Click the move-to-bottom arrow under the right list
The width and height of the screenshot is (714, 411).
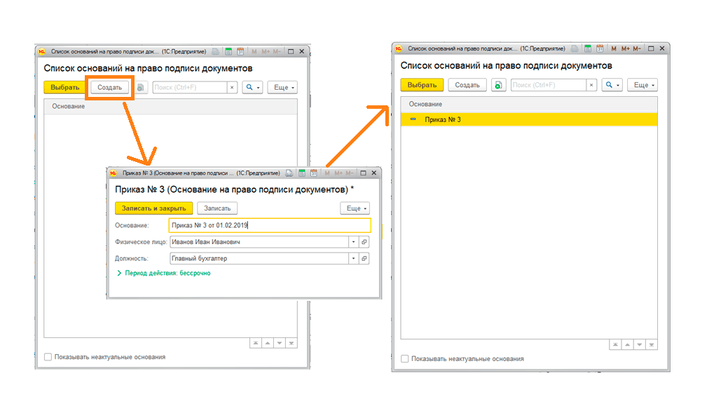click(x=652, y=345)
